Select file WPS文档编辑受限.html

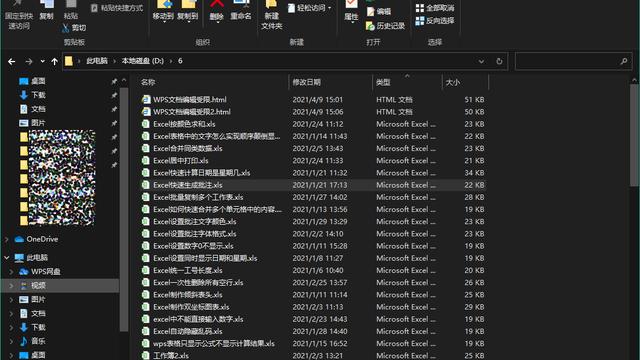click(313, 100)
